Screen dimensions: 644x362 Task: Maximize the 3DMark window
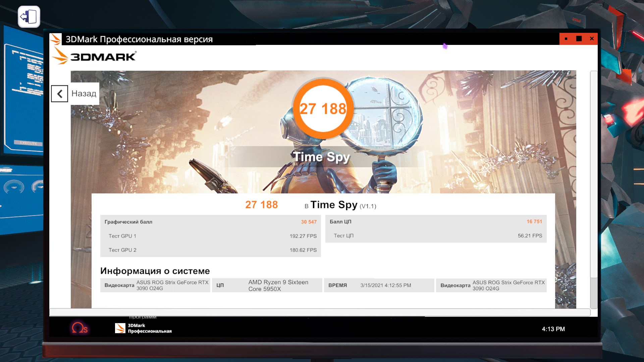click(579, 39)
